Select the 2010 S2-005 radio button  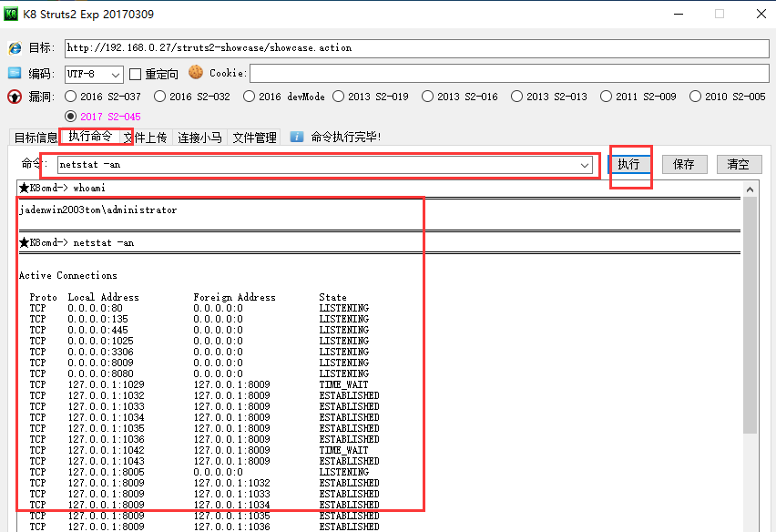[695, 96]
